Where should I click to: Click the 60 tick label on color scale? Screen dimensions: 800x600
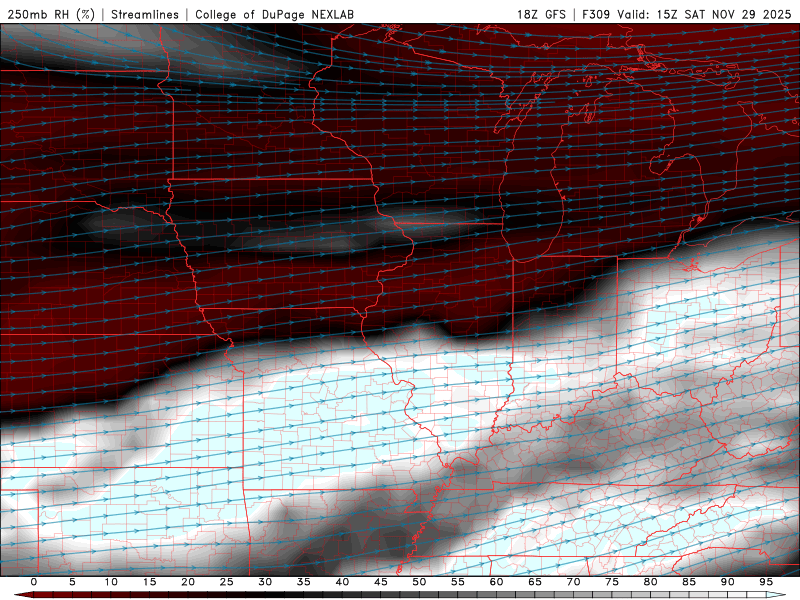coord(496,582)
